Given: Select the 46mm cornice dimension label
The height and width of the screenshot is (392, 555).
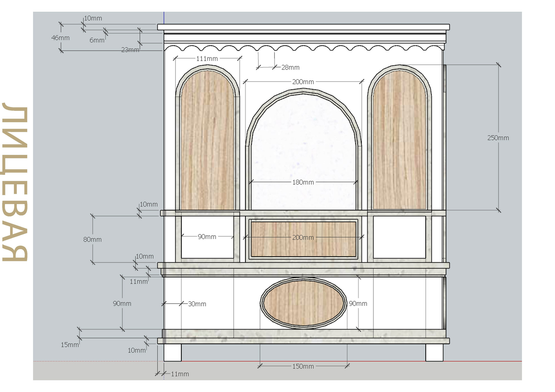Looking at the screenshot, I should point(60,38).
